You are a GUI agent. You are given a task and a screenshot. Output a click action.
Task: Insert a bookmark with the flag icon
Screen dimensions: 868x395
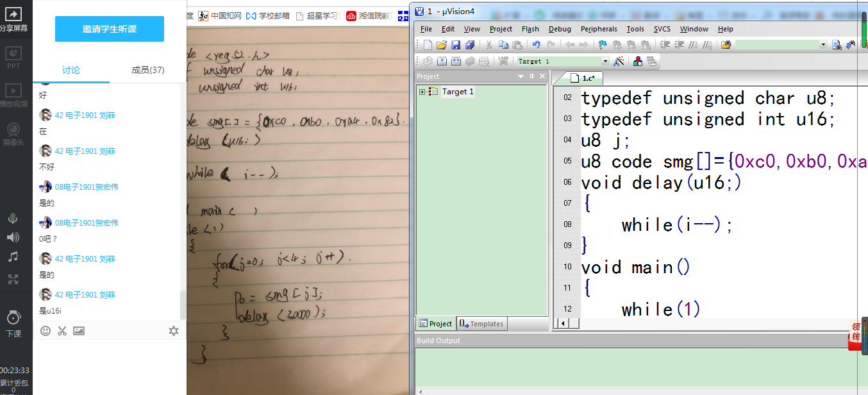point(603,45)
